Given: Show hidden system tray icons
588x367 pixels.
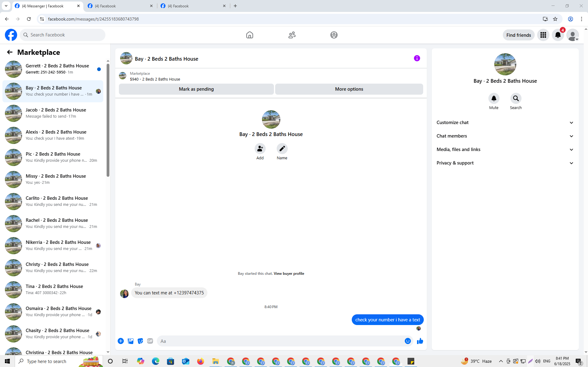Looking at the screenshot, I should (x=501, y=361).
